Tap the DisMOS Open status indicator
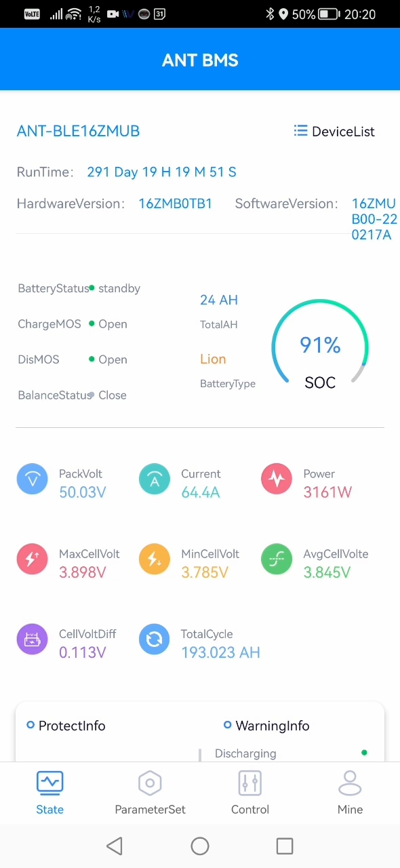This screenshot has width=400, height=868. (x=108, y=359)
